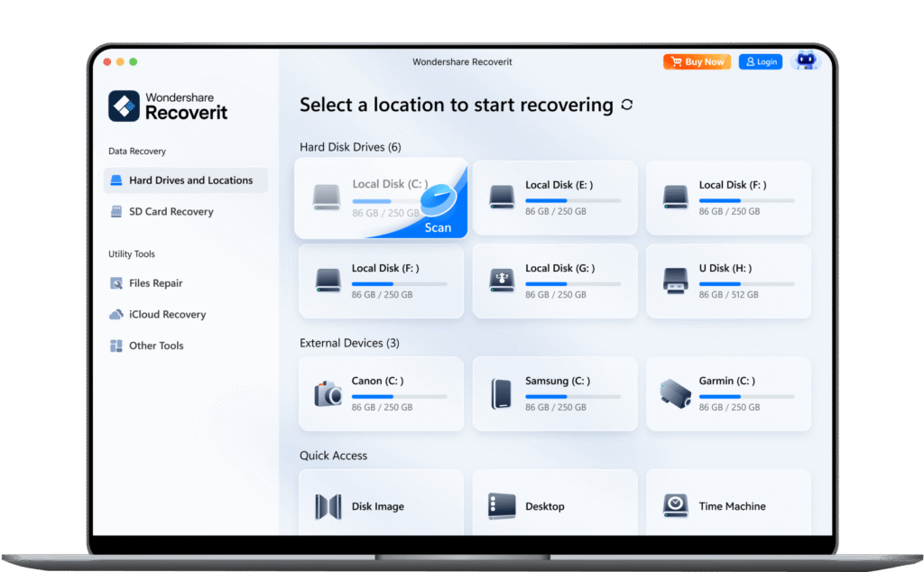This screenshot has height=572, width=924.
Task: Click the refresh icon beside the heading
Action: click(627, 105)
